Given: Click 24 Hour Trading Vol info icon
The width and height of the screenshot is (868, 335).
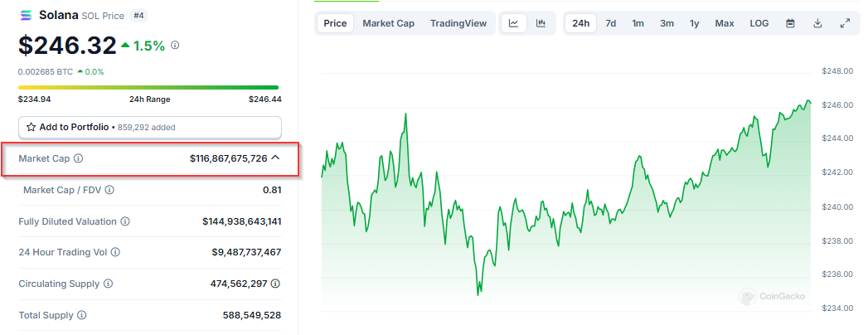Looking at the screenshot, I should pos(115,253).
